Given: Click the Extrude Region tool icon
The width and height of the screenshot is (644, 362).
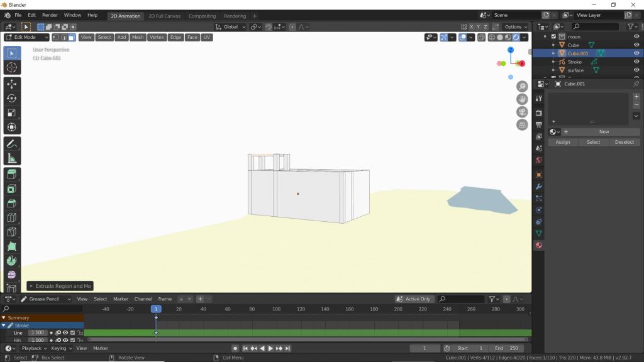Looking at the screenshot, I should pos(12,174).
